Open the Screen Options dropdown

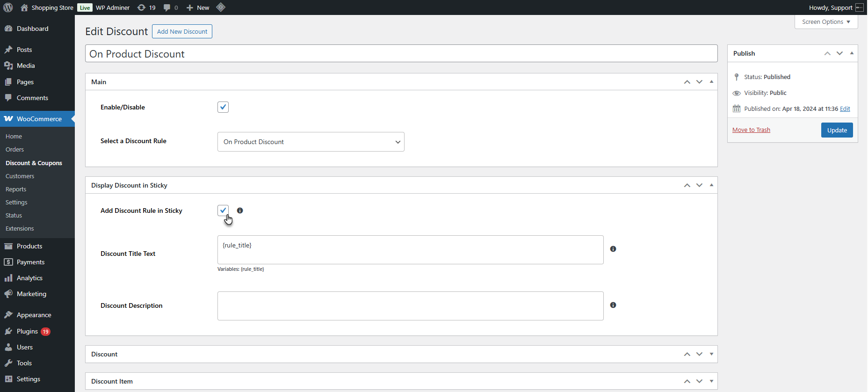tap(826, 22)
